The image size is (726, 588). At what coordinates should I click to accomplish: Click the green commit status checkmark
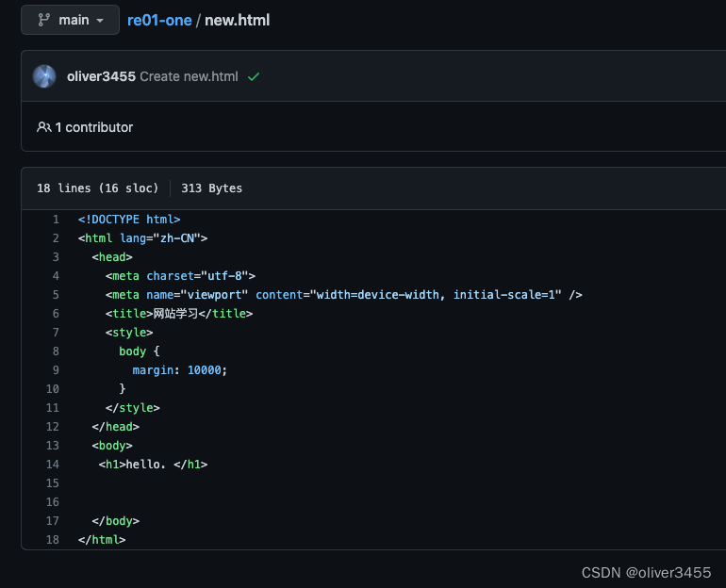(x=253, y=76)
